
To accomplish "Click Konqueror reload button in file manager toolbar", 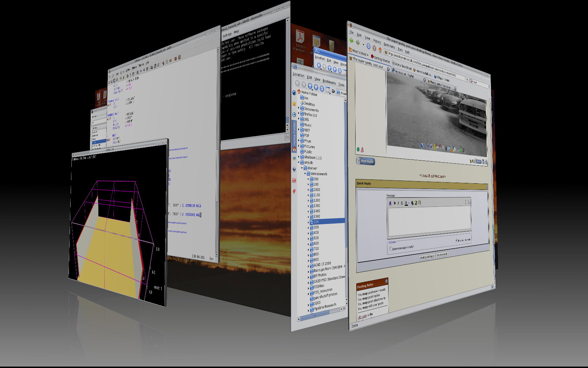I will click(x=322, y=89).
